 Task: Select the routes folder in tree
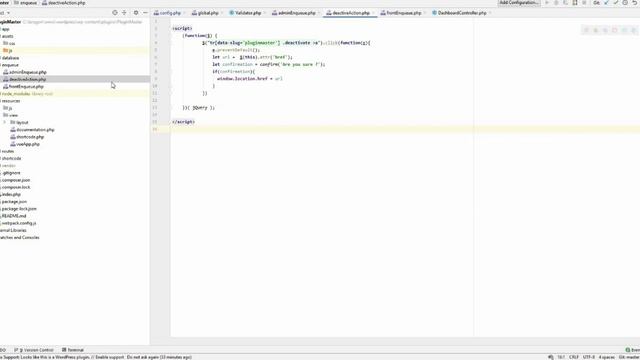coord(7,151)
